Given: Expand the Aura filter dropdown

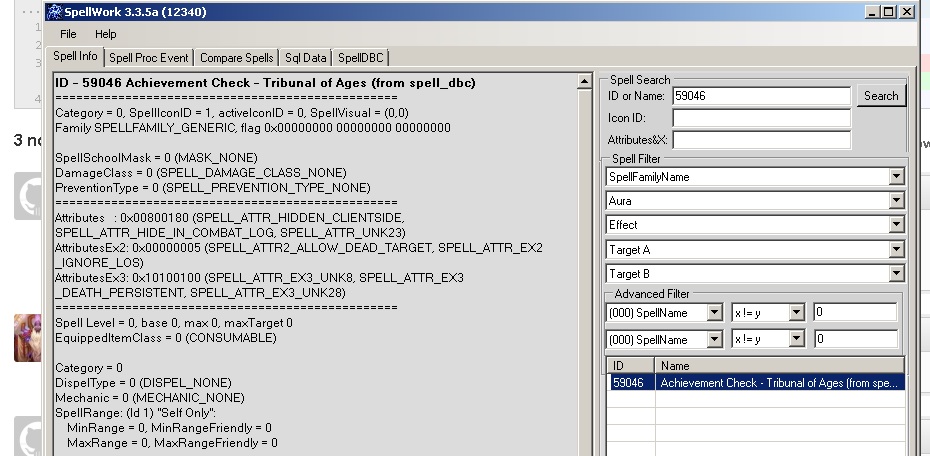Looking at the screenshot, I should [897, 201].
